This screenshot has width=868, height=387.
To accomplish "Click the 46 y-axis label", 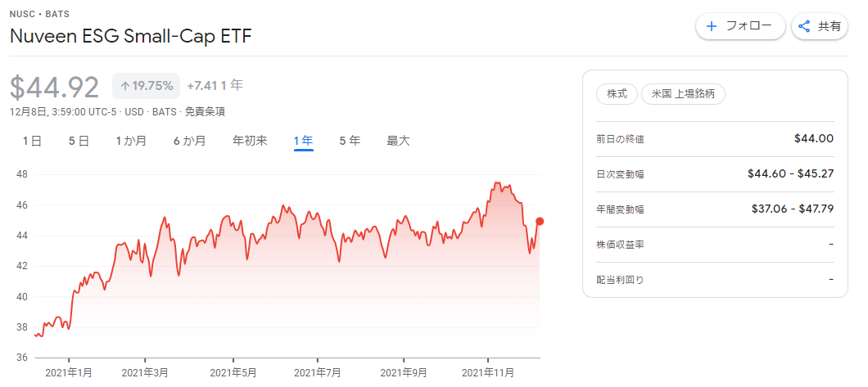I will coord(23,205).
